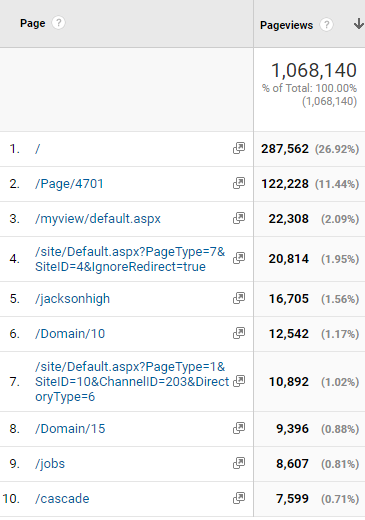Click external link icon for /Page/4701
The image size is (365, 520).
[x=239, y=183]
